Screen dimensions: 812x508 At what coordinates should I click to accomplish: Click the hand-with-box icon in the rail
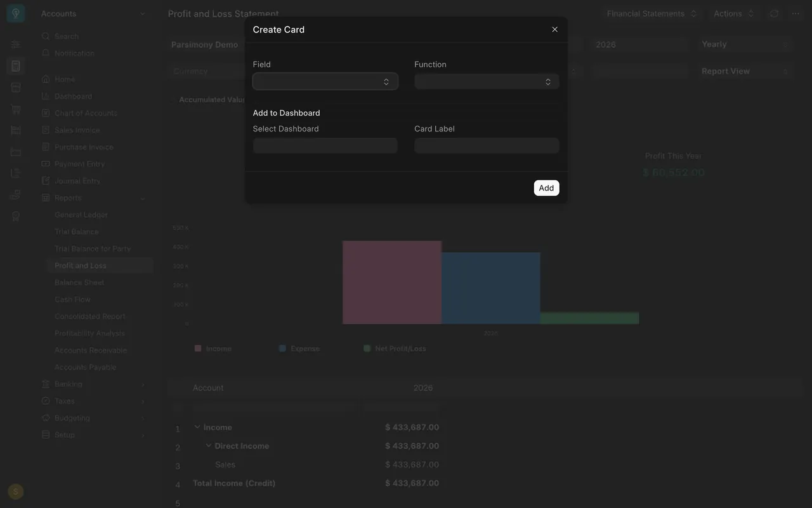point(16,195)
